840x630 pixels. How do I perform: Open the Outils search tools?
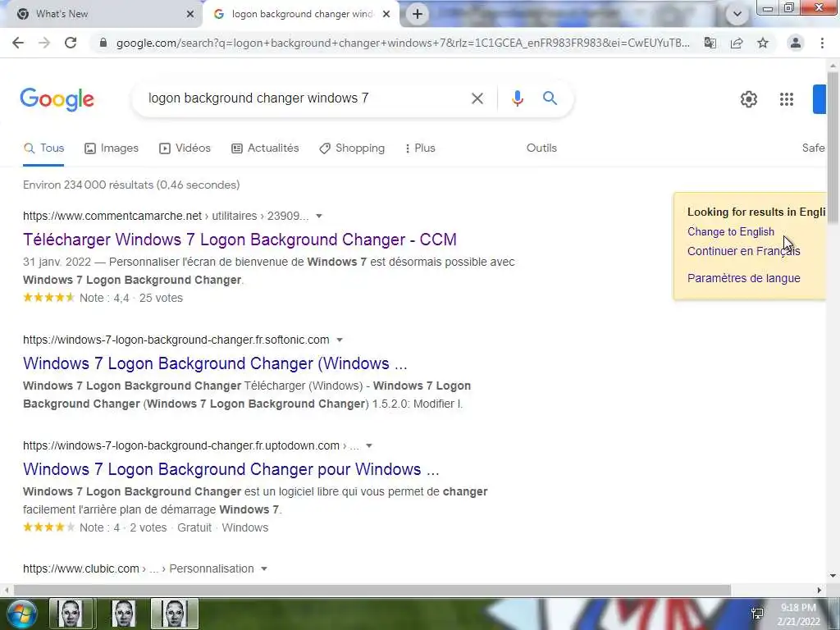[x=541, y=148]
